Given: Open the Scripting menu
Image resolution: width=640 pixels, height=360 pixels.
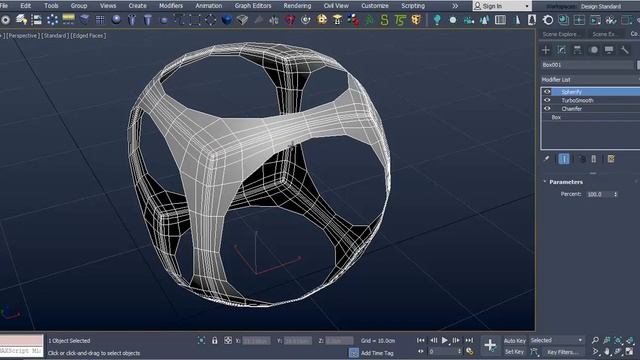Looking at the screenshot, I should 413,6.
